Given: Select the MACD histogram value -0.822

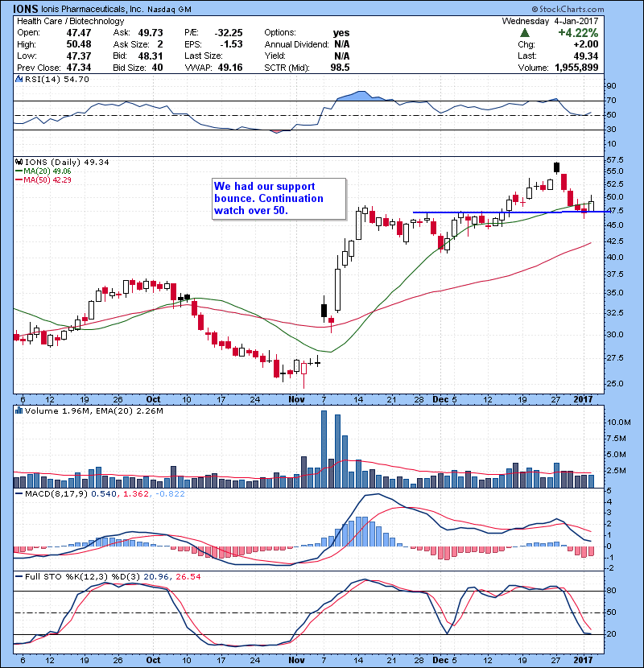Looking at the screenshot, I should point(170,494).
